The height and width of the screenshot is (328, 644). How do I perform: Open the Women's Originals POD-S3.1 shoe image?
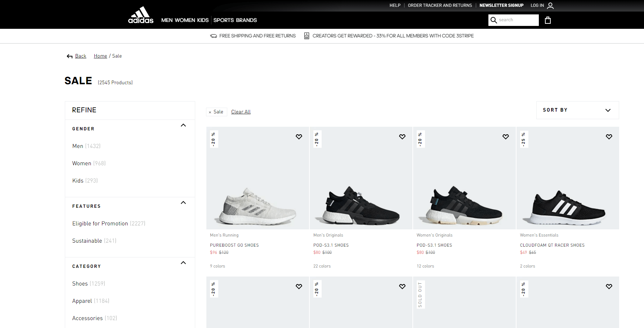pyautogui.click(x=464, y=178)
